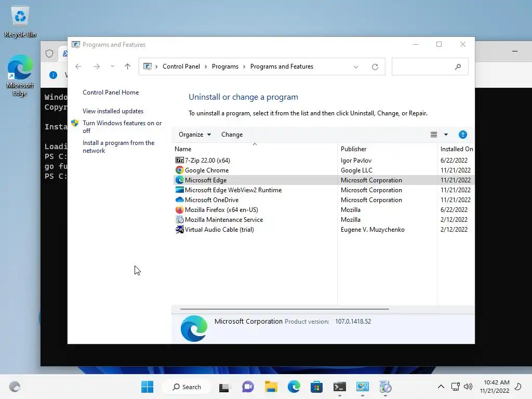532x399 pixels.
Task: Open the recent locations dropdown chevron
Action: point(112,66)
